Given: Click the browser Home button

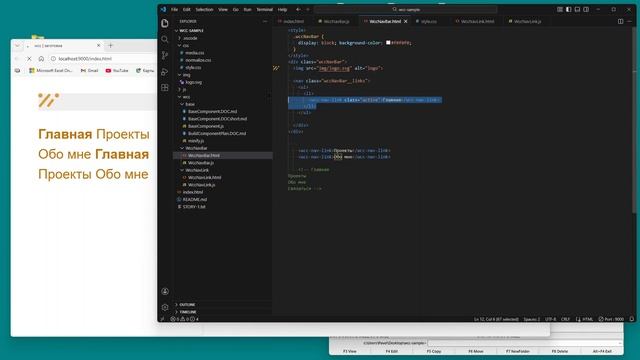Looking at the screenshot, I should pyautogui.click(x=41, y=59).
